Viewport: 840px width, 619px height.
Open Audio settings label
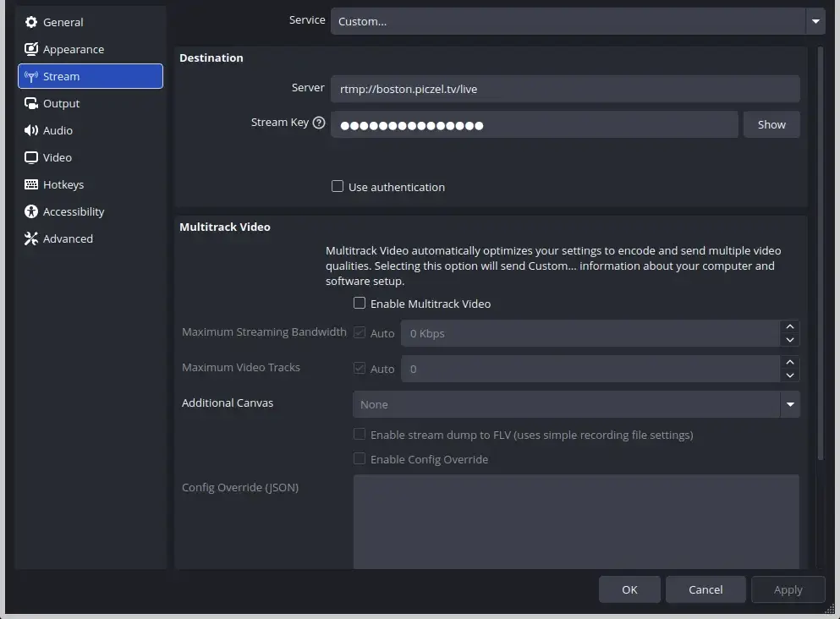58,131
